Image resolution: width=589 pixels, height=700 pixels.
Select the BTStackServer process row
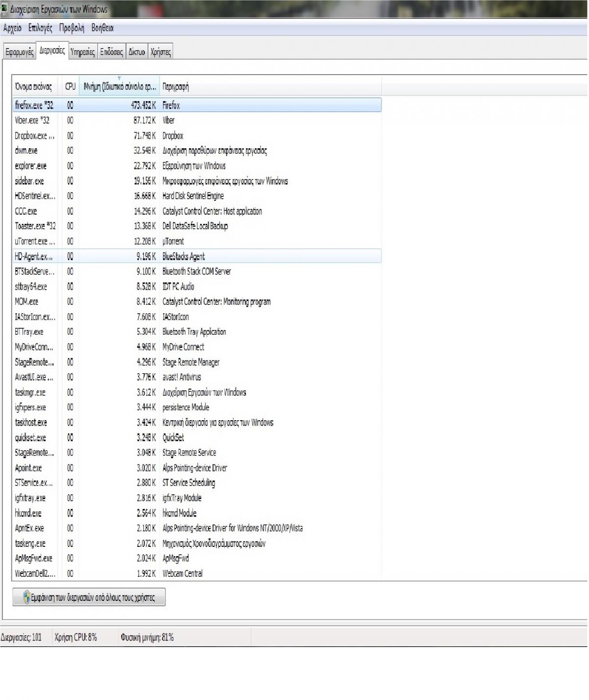(197, 271)
